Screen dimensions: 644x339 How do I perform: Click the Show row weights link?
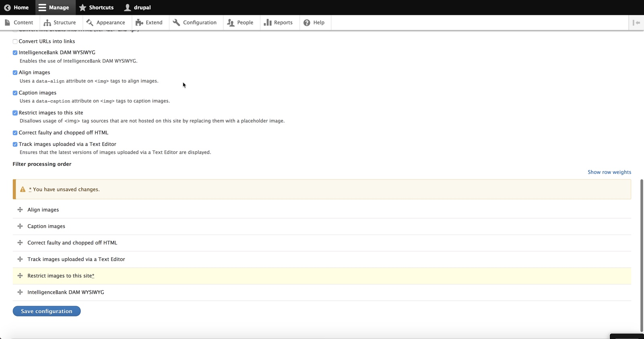tap(609, 172)
